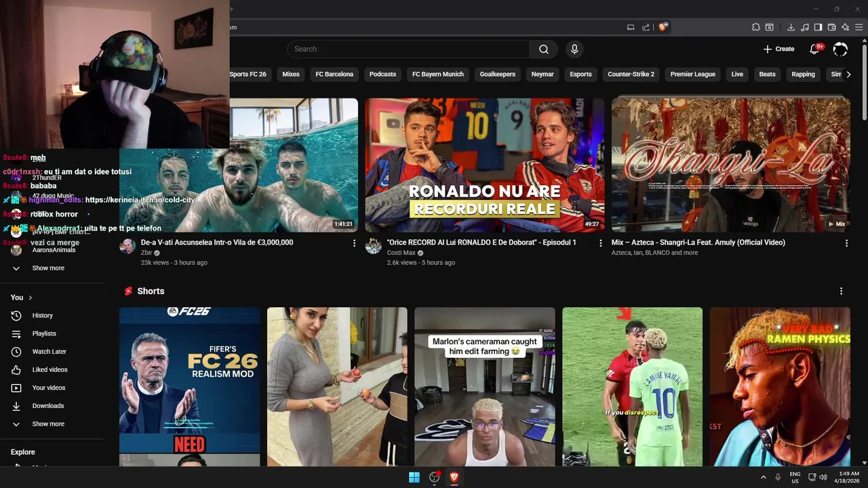Click the Create button

778,49
